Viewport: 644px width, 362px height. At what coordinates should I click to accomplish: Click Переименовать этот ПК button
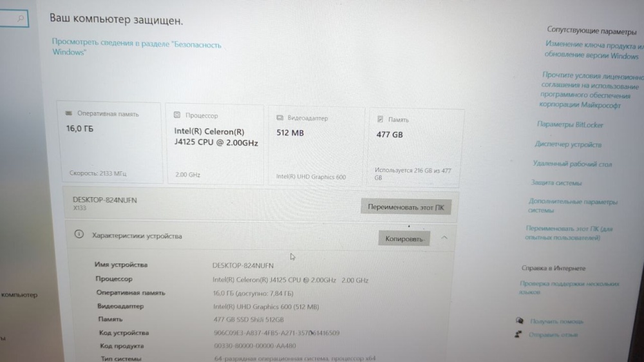click(406, 207)
